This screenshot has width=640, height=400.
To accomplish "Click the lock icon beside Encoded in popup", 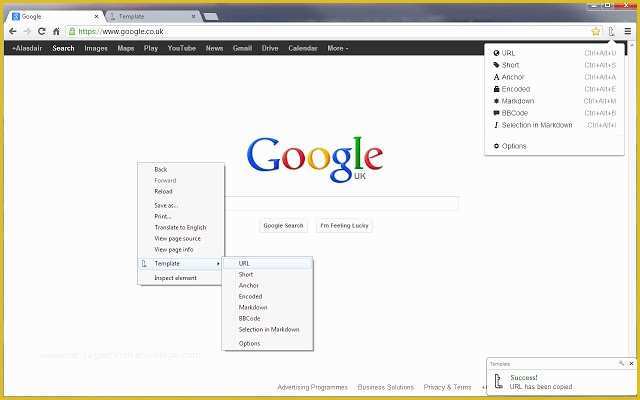I will 496,89.
